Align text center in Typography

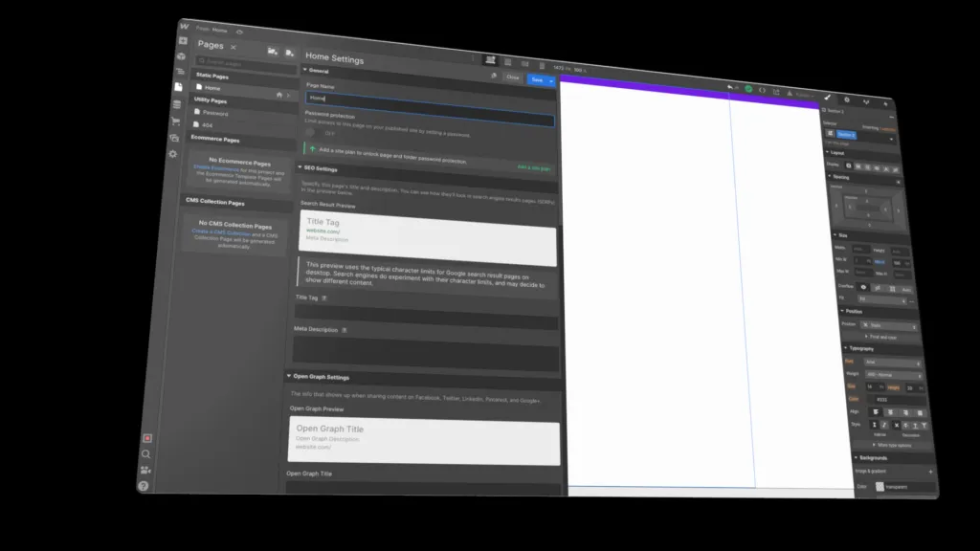click(891, 412)
